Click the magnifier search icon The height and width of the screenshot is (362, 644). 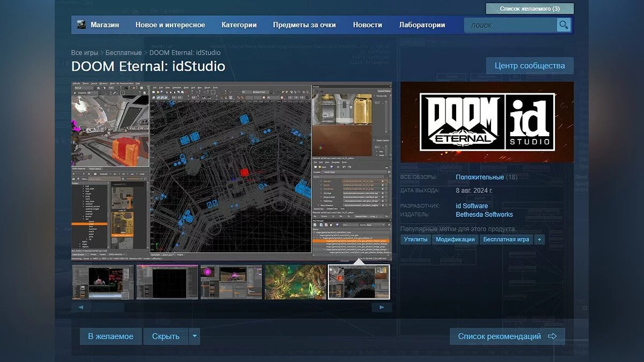563,25
